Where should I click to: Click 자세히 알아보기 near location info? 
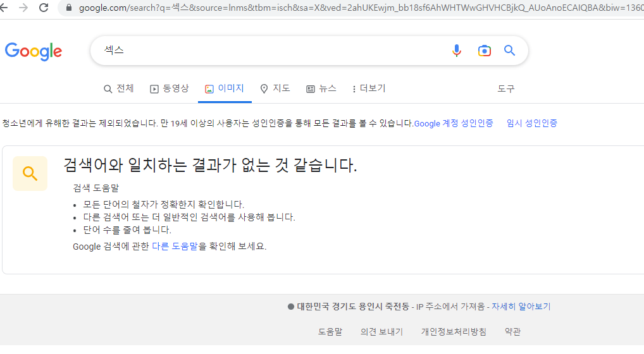521,307
